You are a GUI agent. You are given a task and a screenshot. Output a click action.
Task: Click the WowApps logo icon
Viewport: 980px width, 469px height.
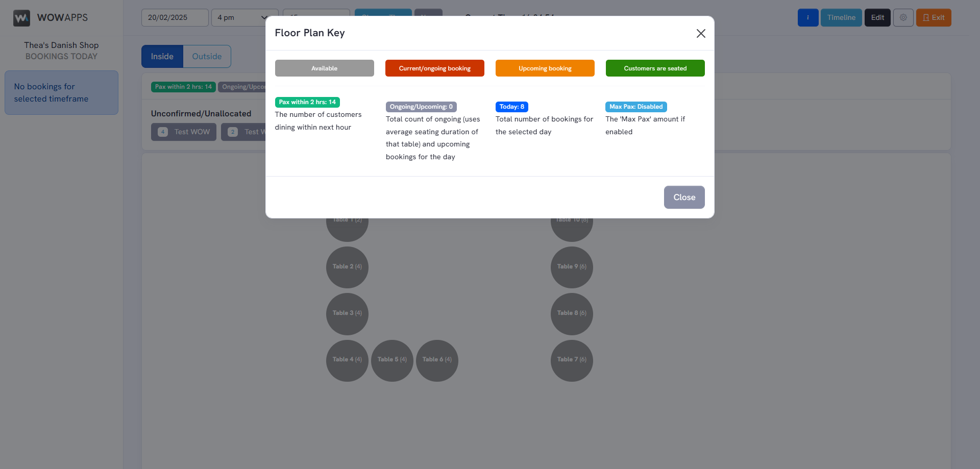click(21, 18)
